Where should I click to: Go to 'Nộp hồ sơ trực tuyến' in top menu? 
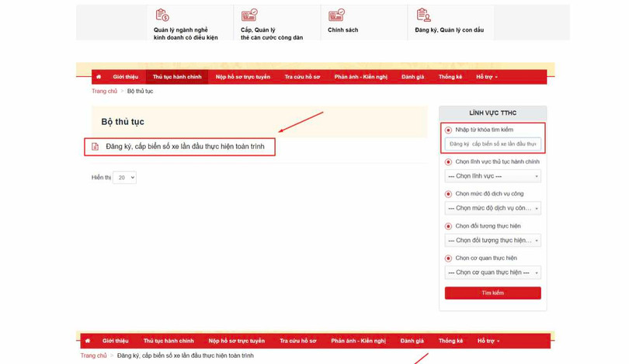coord(243,77)
